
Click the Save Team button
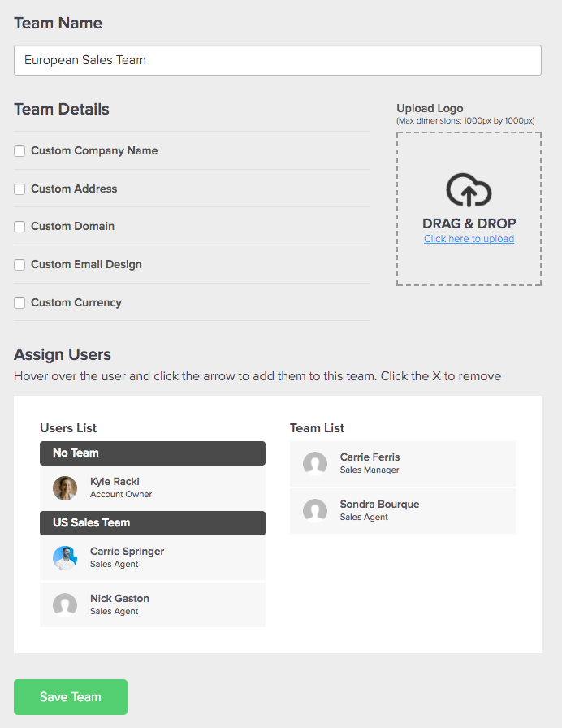[x=71, y=697]
